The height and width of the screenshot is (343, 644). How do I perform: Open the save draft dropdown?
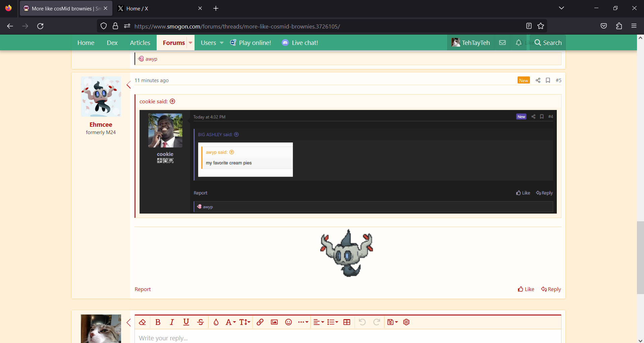coord(392,322)
